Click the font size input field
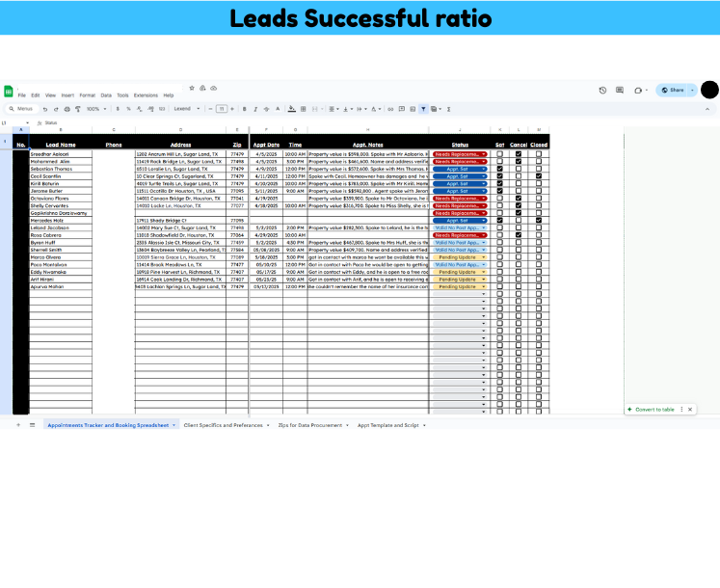The height and width of the screenshot is (588, 720). point(222,109)
